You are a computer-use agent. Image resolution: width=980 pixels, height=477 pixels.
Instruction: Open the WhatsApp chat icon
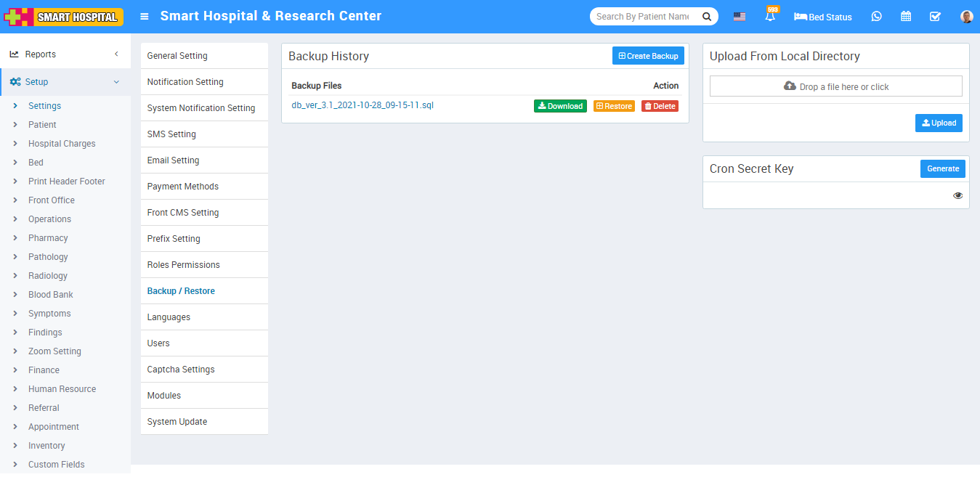[x=876, y=16]
